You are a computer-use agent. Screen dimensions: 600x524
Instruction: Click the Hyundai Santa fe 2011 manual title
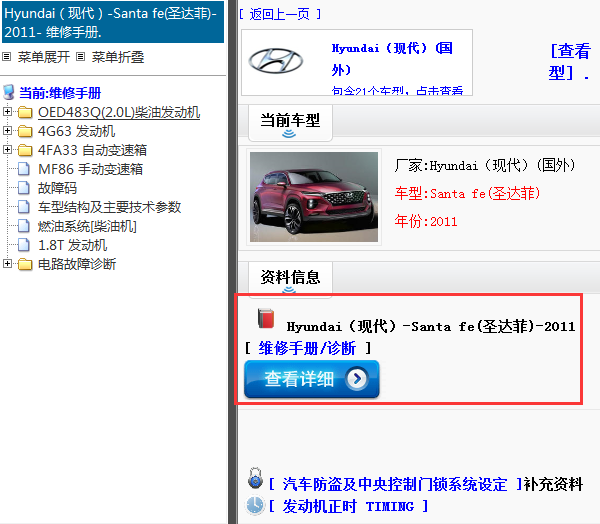[431, 326]
